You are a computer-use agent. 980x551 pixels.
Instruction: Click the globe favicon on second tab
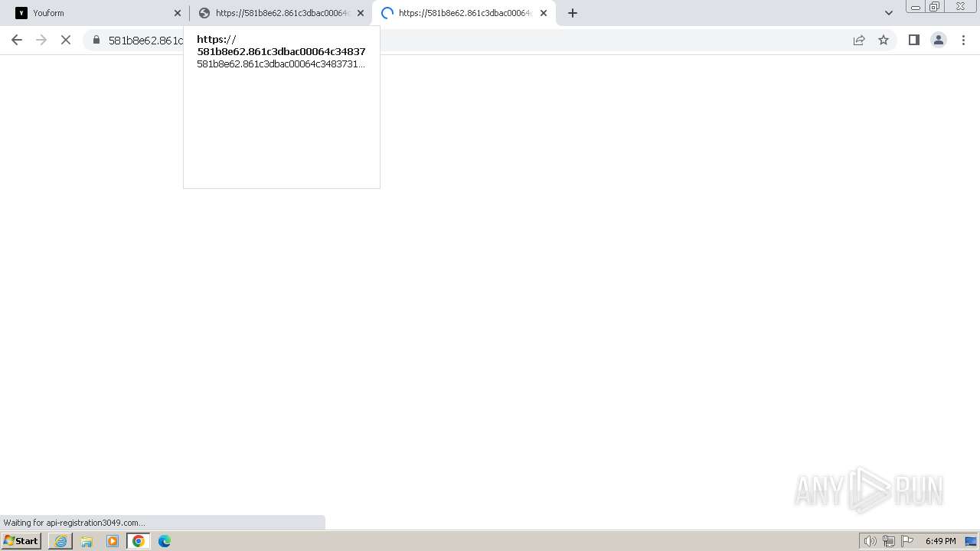(204, 13)
